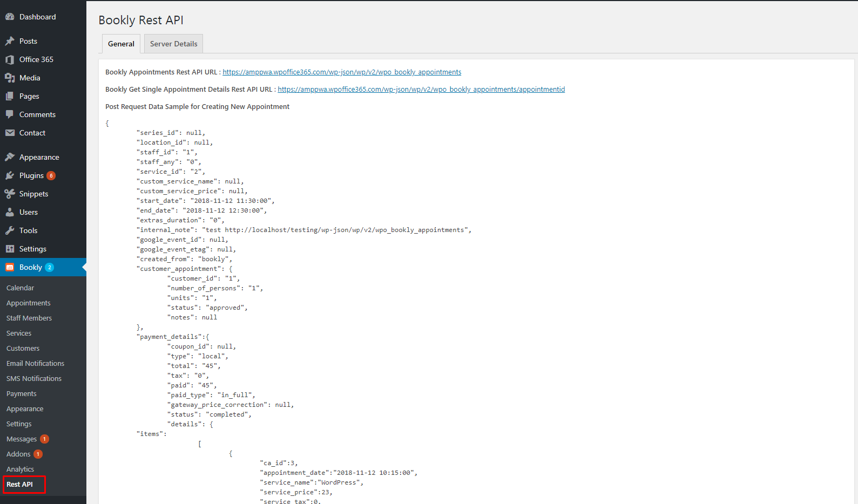This screenshot has width=858, height=504.
Task: Click the top-level Appearance paintbrush icon
Action: (10, 157)
